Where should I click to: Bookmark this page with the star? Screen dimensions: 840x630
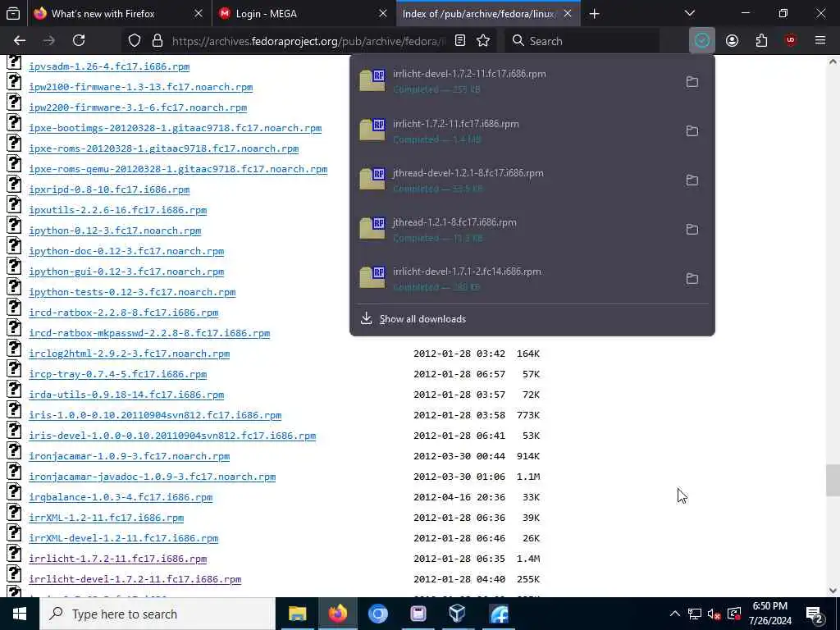tap(483, 41)
